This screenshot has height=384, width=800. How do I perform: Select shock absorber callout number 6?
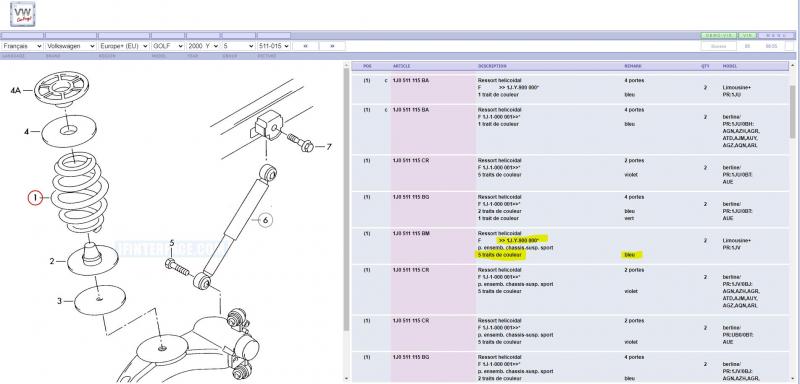[265, 220]
